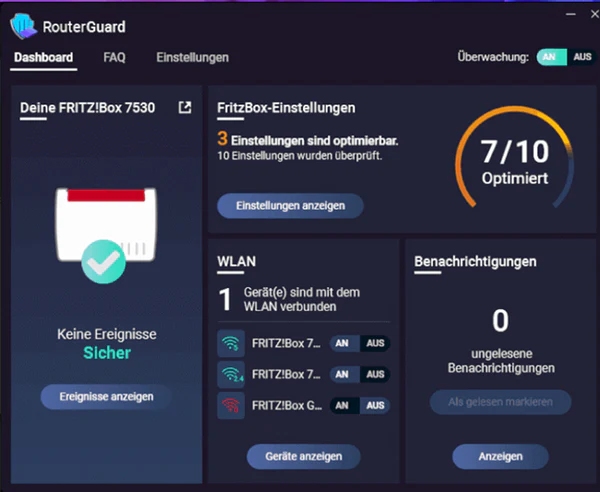Click Als gelesen markieren
Viewport: 600px width, 492px height.
(x=500, y=402)
